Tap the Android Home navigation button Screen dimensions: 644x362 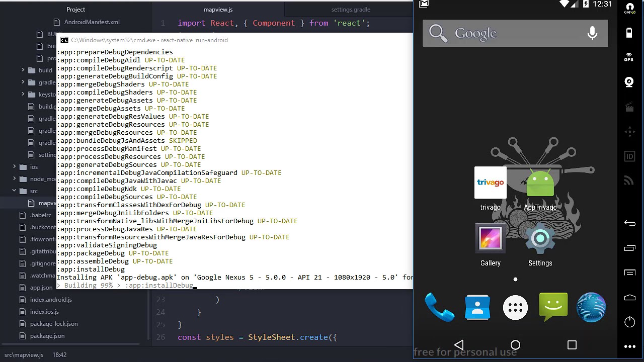coord(515,345)
